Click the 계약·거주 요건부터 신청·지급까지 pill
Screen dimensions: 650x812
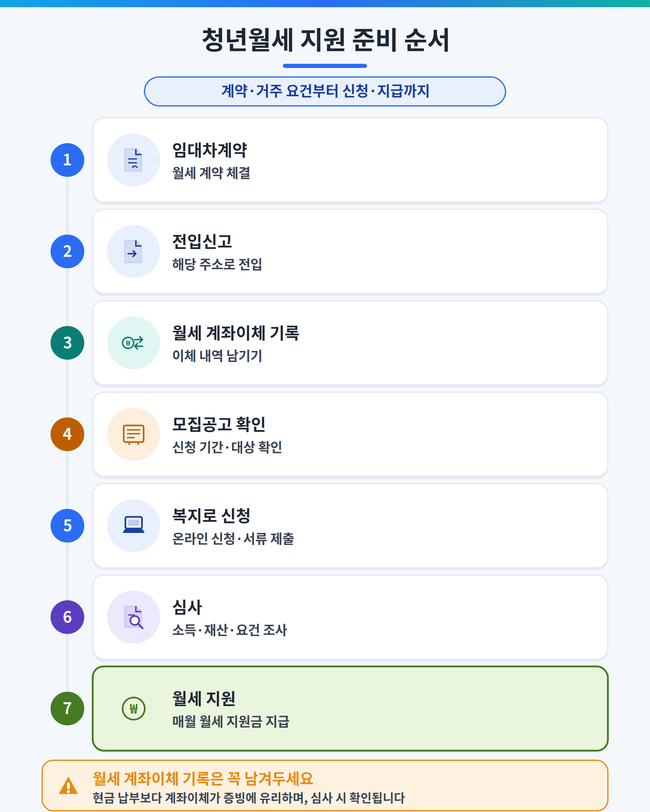[325, 91]
